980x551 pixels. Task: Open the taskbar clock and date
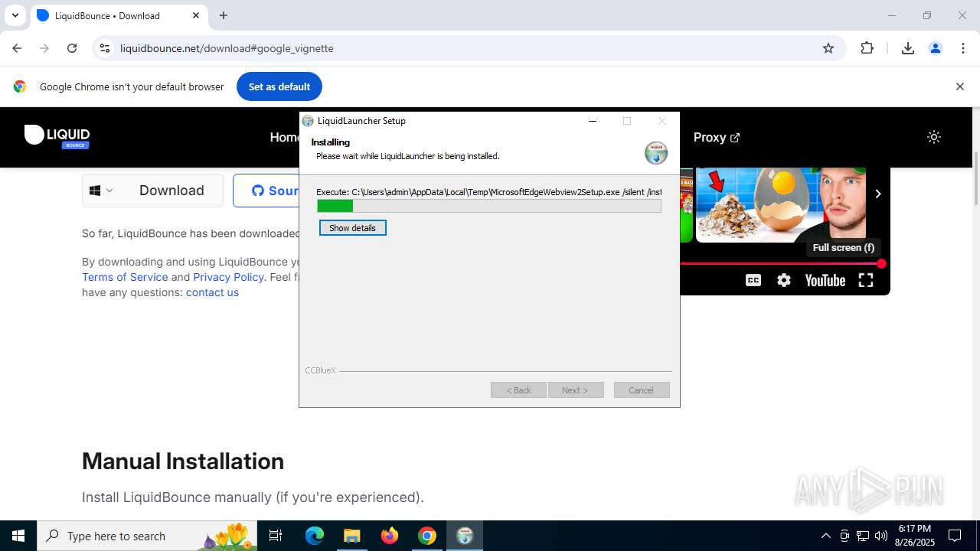tap(915, 536)
